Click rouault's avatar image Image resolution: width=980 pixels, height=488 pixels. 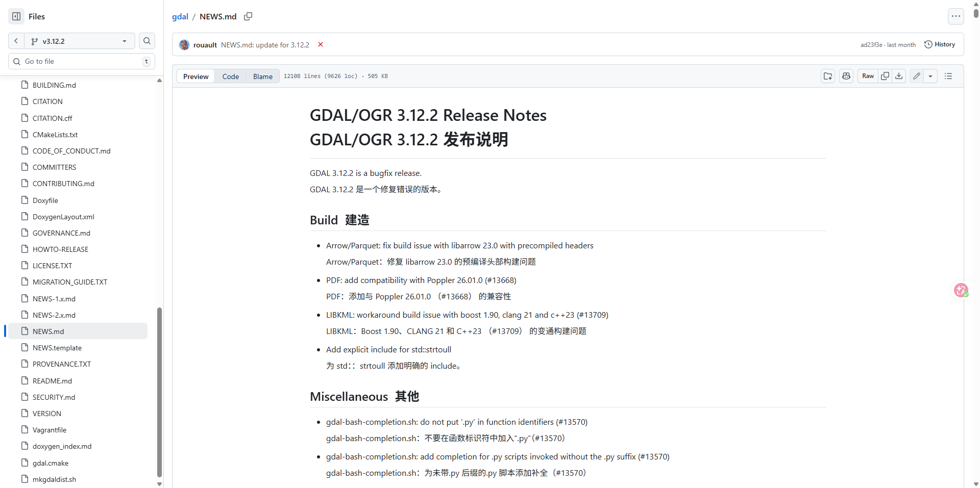pyautogui.click(x=184, y=45)
